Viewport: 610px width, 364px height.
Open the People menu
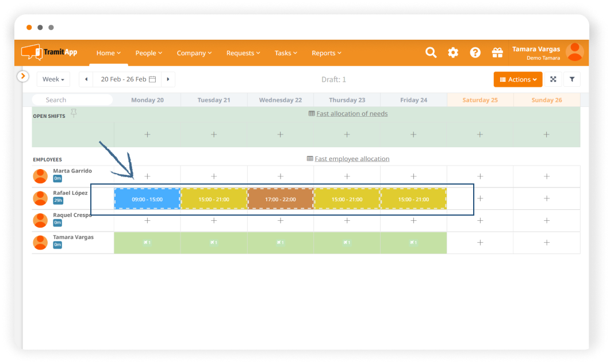click(x=148, y=53)
